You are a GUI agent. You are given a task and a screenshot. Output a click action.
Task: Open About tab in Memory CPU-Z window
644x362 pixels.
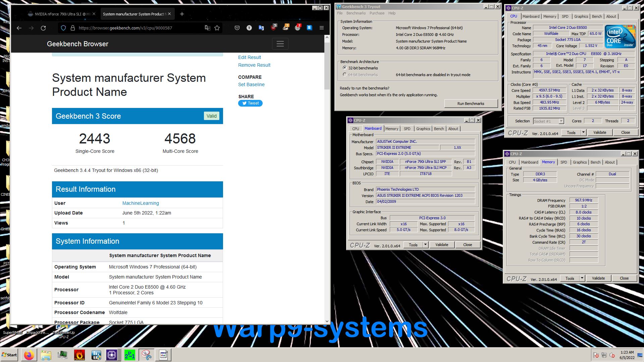pyautogui.click(x=610, y=162)
